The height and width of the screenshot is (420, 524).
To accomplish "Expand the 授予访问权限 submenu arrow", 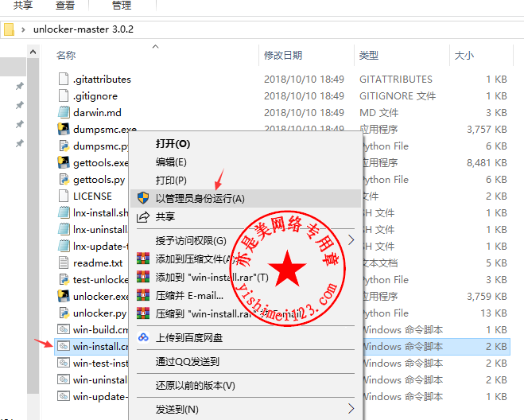I will (351, 240).
